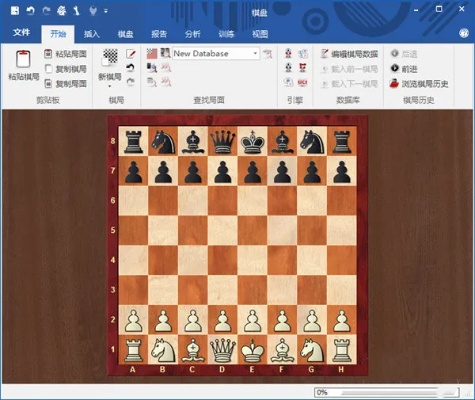
Task: Click the large 粘贴棋局 clipboard icon
Action: [23, 59]
